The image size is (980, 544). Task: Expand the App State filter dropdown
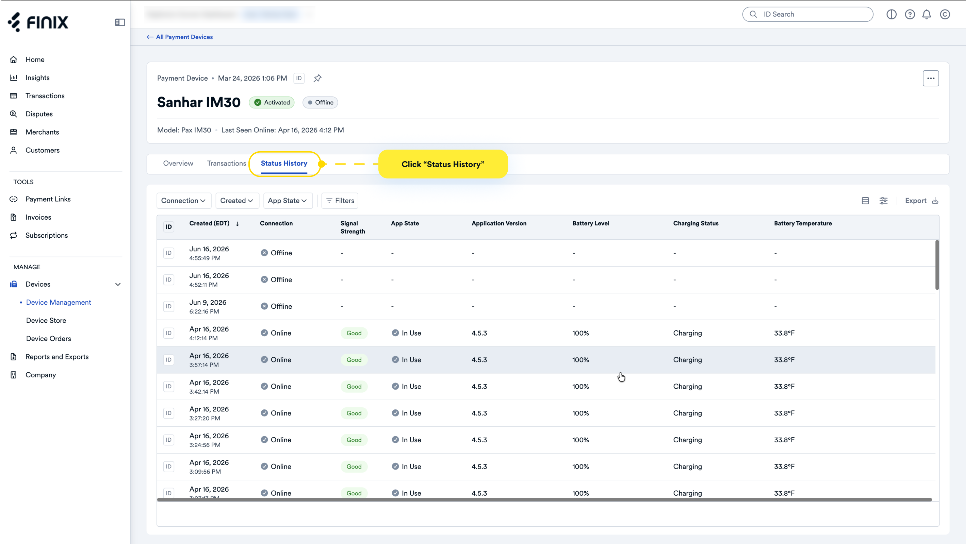[288, 201]
